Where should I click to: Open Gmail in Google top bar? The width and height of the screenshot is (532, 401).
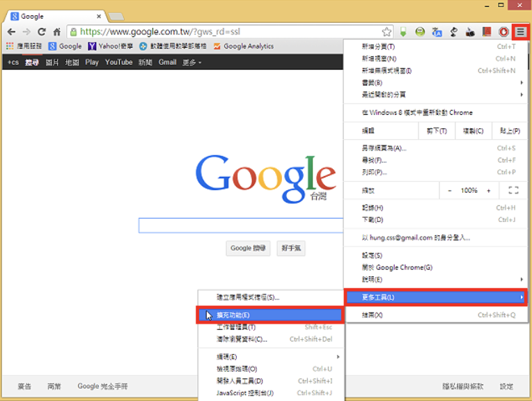click(x=167, y=63)
